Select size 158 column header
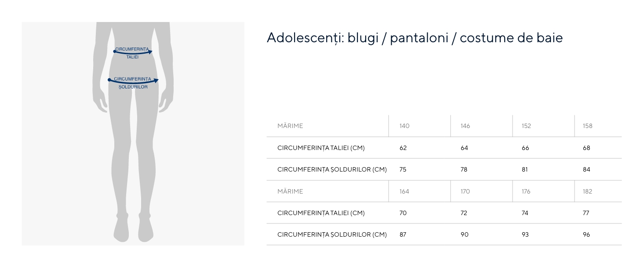Screen dimensions: 644x267 click(x=587, y=126)
